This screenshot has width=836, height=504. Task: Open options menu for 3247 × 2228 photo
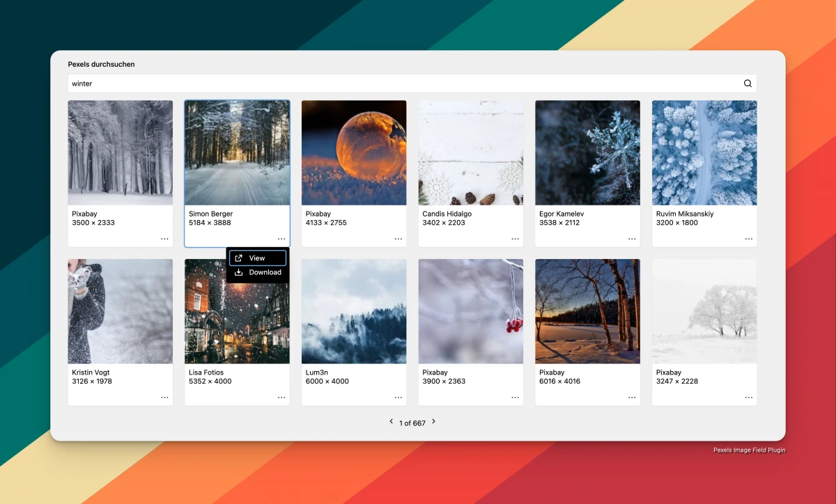point(749,397)
